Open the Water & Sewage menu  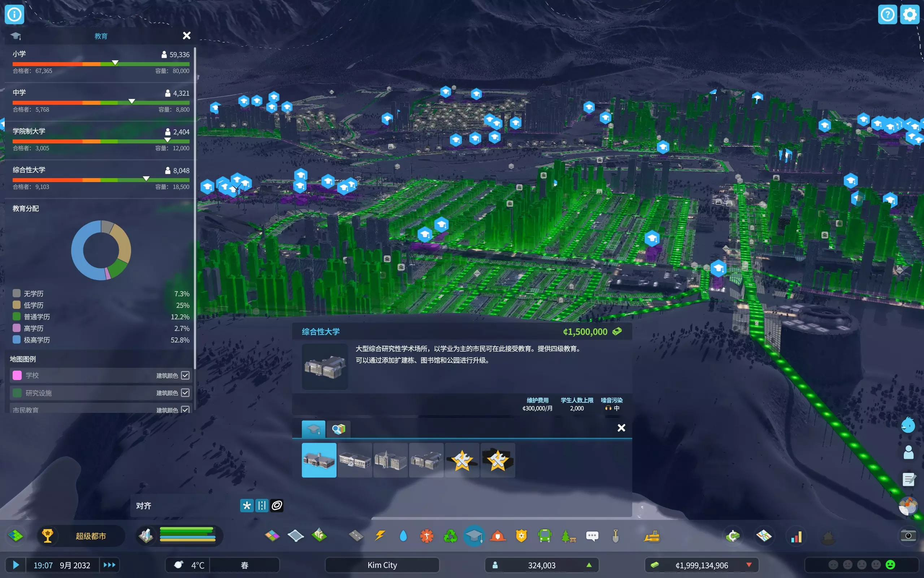[403, 536]
